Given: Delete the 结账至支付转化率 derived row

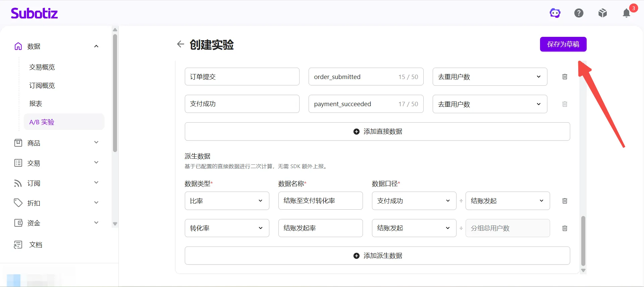Looking at the screenshot, I should [565, 201].
